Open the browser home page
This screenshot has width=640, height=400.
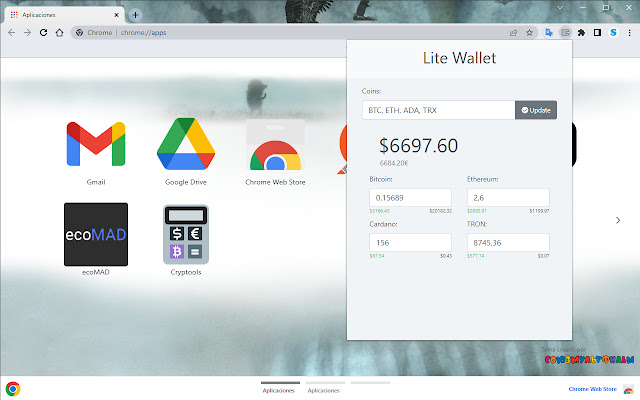(60, 33)
